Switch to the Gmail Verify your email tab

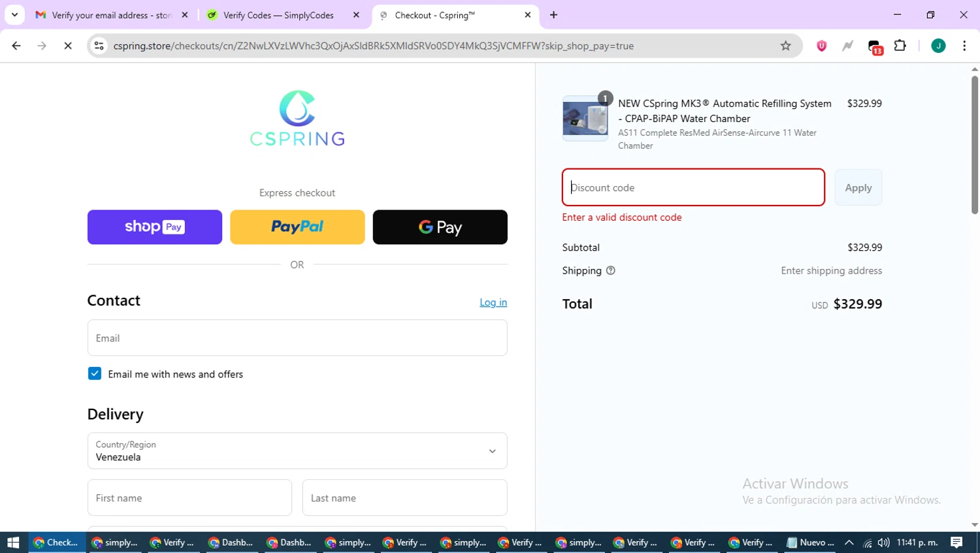111,15
